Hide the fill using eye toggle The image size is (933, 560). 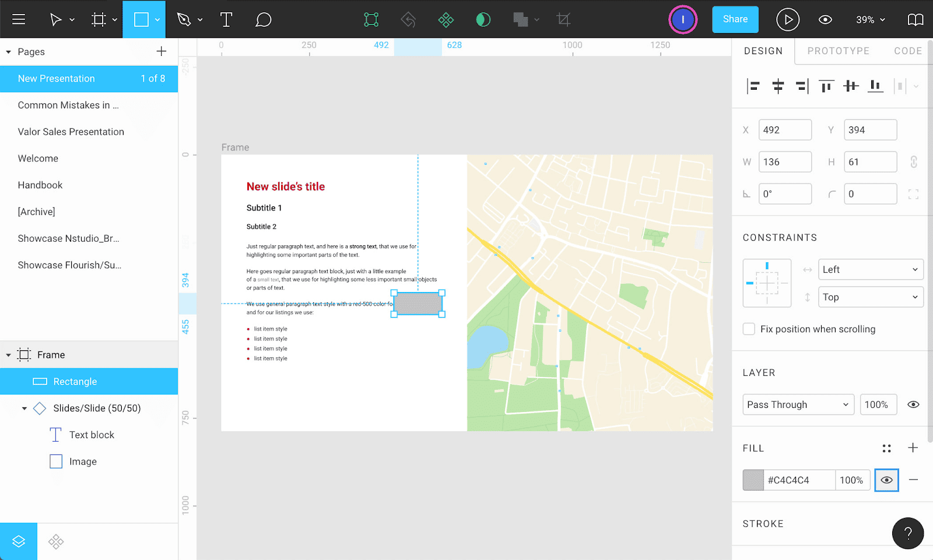point(886,480)
